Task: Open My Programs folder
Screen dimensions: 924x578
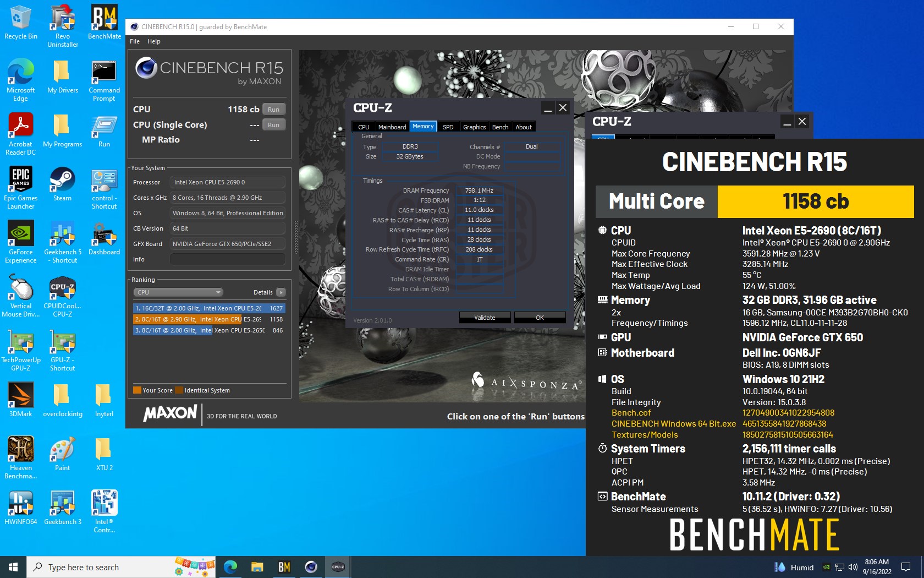Action: tap(63, 130)
